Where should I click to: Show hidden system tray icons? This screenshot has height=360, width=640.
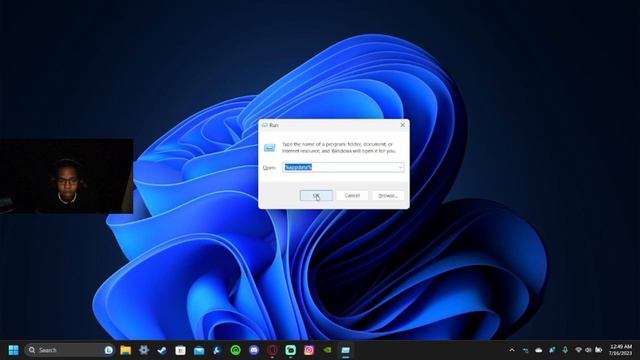coord(512,350)
